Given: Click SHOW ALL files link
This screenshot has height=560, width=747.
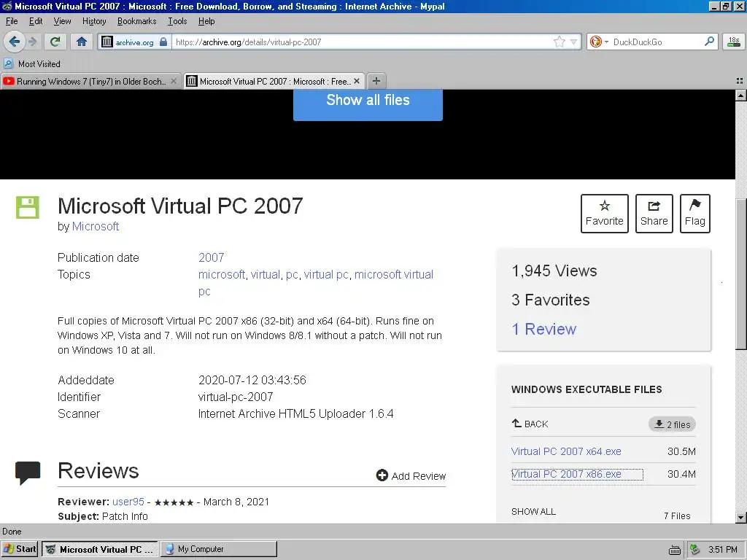Looking at the screenshot, I should (533, 511).
